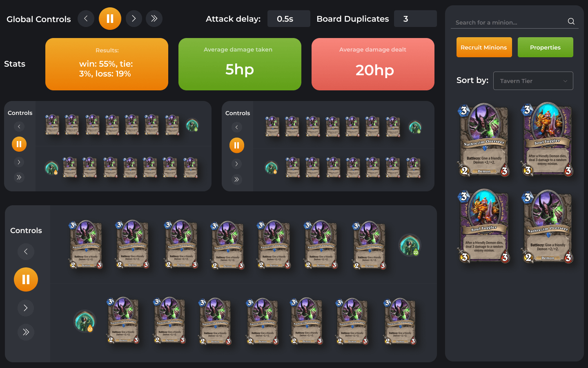Select the Soul Juggler card in top row
588x368 pixels.
(x=547, y=140)
